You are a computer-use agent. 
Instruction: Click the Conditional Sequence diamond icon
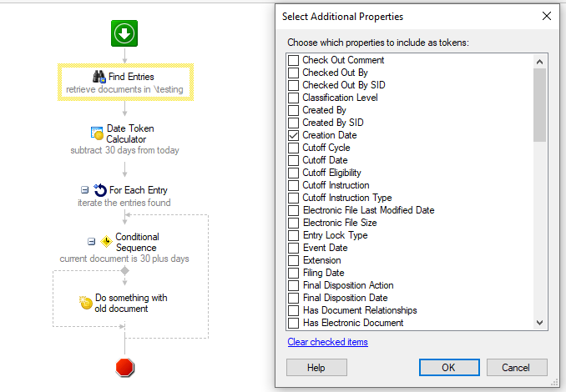click(106, 242)
